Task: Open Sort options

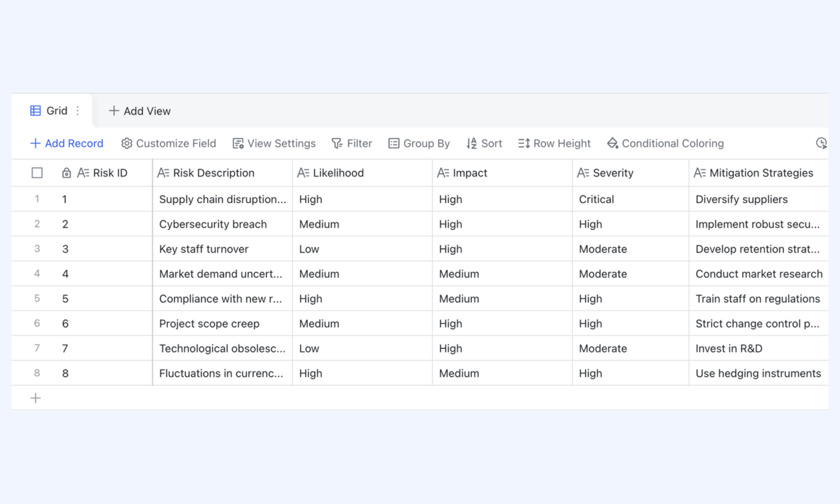Action: [x=484, y=144]
